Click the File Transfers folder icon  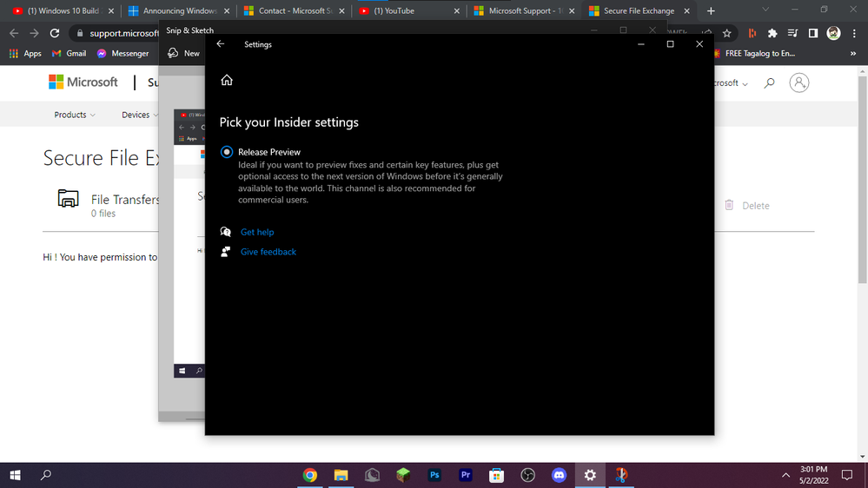pos(68,198)
